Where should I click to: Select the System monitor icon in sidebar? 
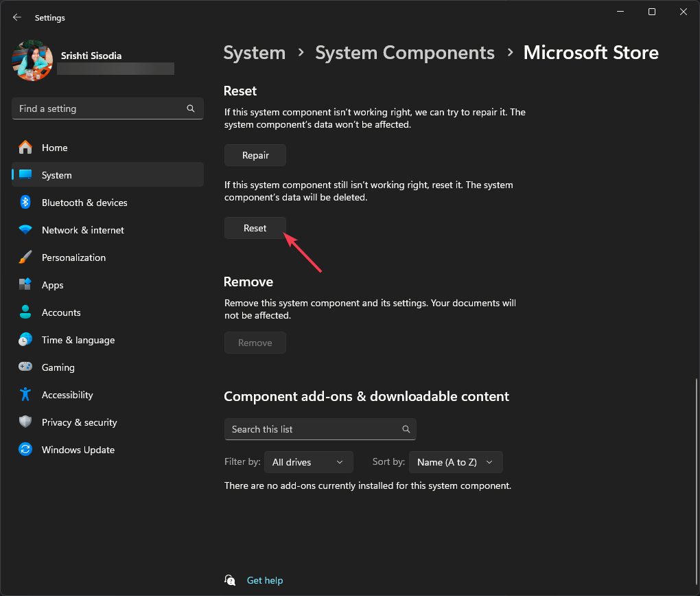pos(25,174)
